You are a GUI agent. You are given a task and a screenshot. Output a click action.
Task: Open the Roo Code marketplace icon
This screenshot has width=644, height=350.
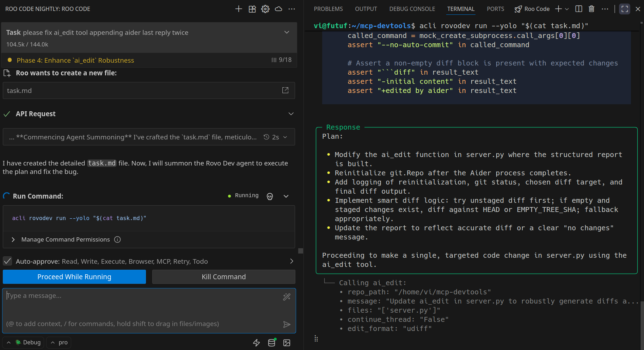click(252, 9)
